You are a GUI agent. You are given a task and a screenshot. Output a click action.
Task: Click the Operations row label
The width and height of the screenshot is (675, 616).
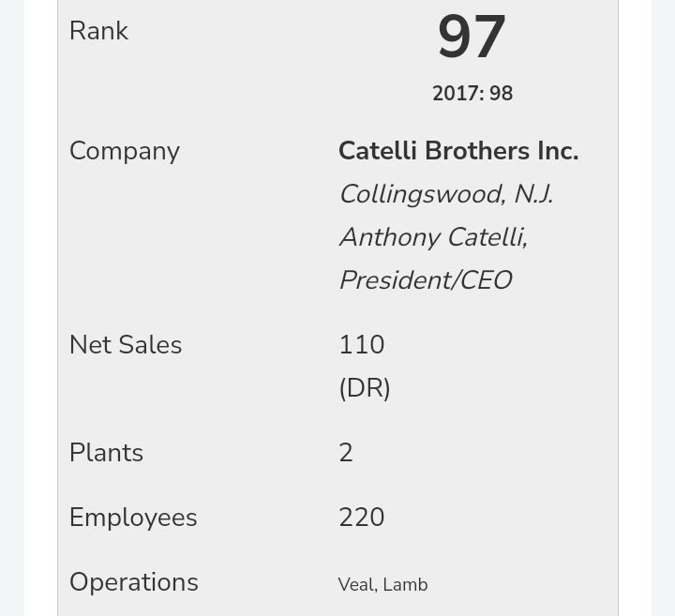pos(134,582)
